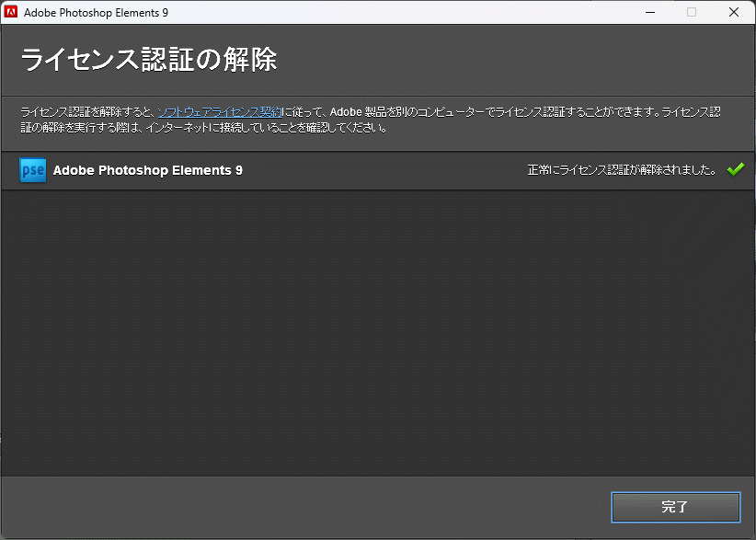Select the Adobe Photoshop Elements 9 product name
The image size is (756, 540).
point(148,170)
